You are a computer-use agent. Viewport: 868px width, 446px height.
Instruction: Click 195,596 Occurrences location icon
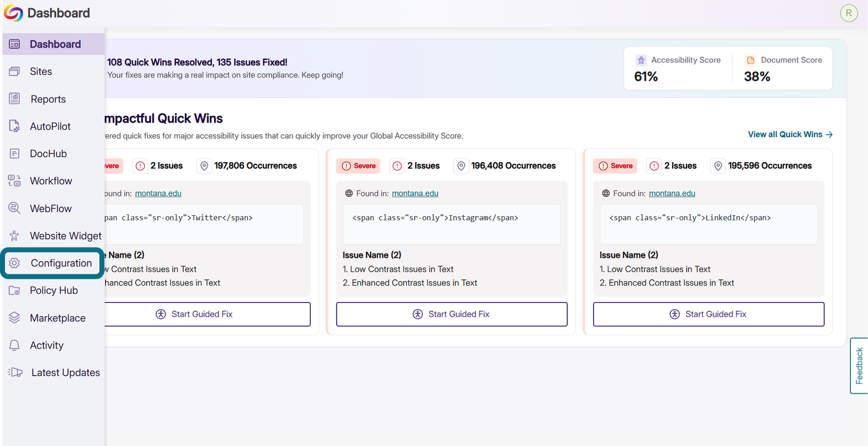pos(718,166)
